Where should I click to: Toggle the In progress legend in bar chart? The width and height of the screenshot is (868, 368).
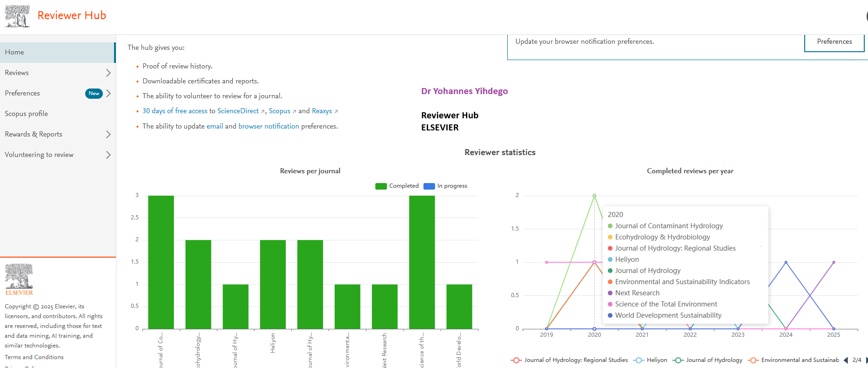point(445,186)
